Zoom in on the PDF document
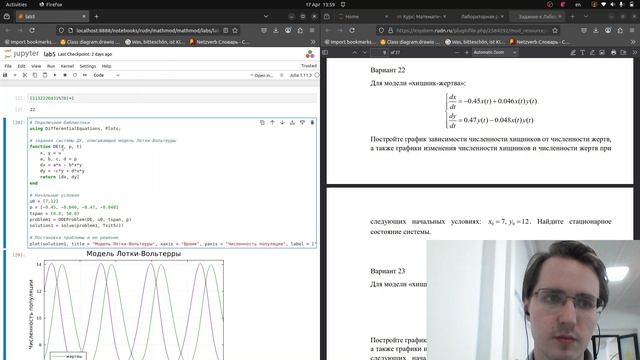The image size is (640, 360). pos(467,52)
